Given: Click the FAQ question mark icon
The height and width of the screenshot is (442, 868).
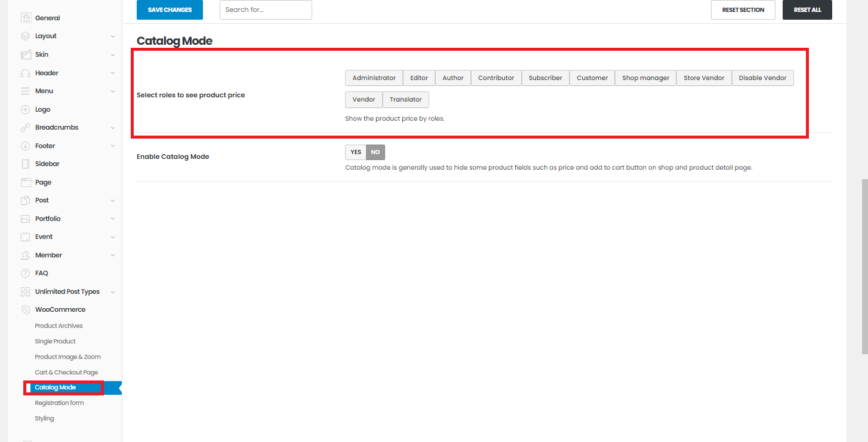Looking at the screenshot, I should 26,273.
